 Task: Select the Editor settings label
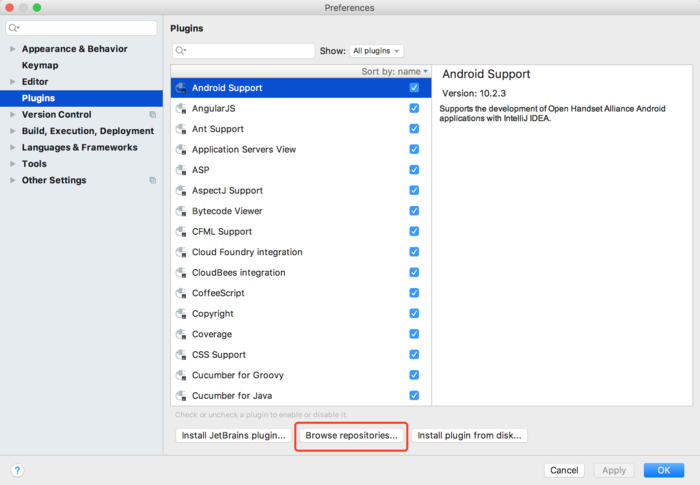point(35,82)
